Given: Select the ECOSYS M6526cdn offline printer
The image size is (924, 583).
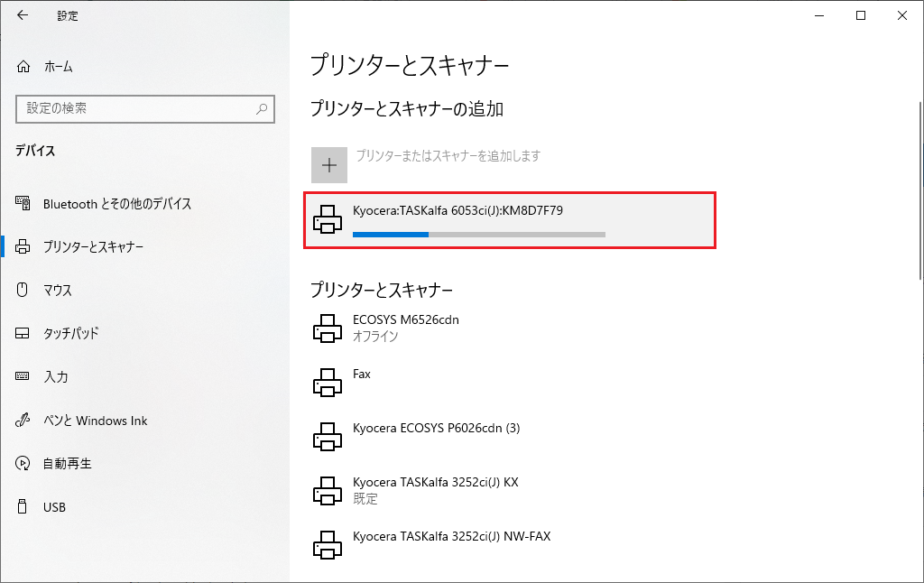Looking at the screenshot, I should coord(406,320).
